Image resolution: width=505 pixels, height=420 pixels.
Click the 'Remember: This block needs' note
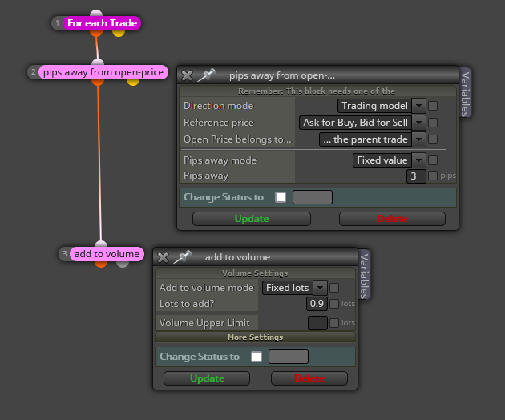pos(317,91)
